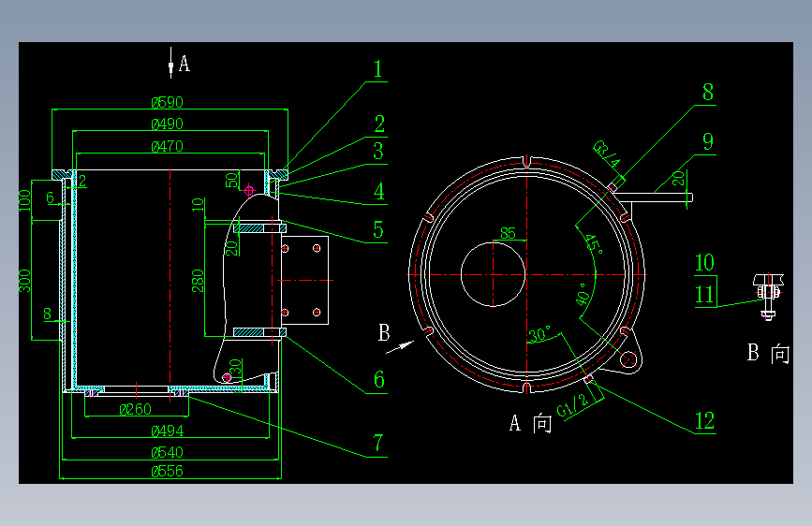
Task: Click part balloon number 6
Action: [379, 380]
